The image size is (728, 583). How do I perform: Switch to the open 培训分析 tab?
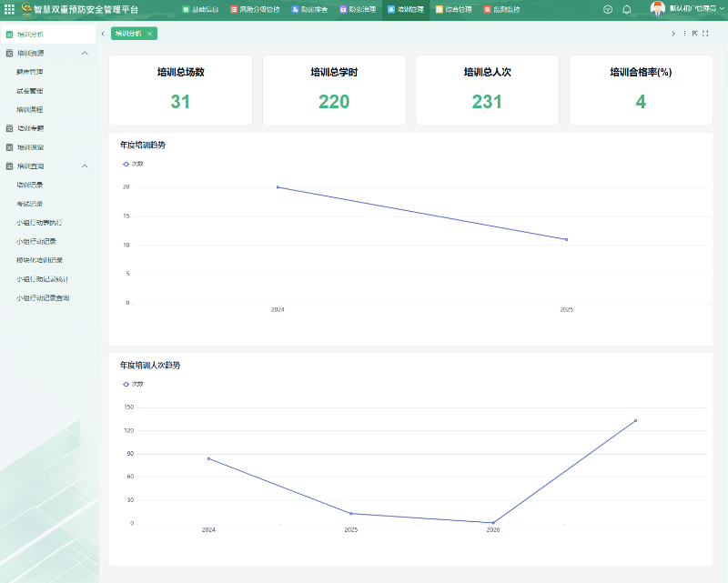128,34
